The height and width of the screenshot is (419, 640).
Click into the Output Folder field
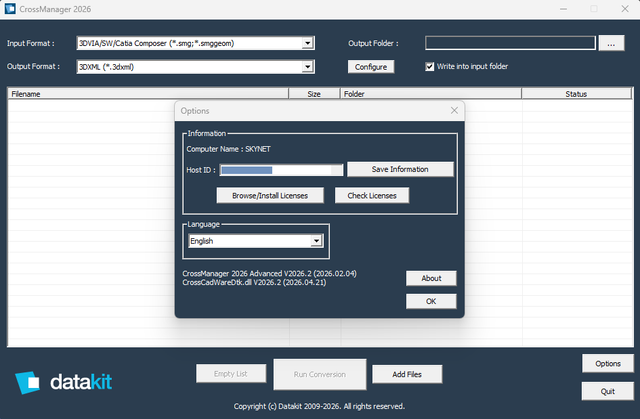tap(510, 43)
